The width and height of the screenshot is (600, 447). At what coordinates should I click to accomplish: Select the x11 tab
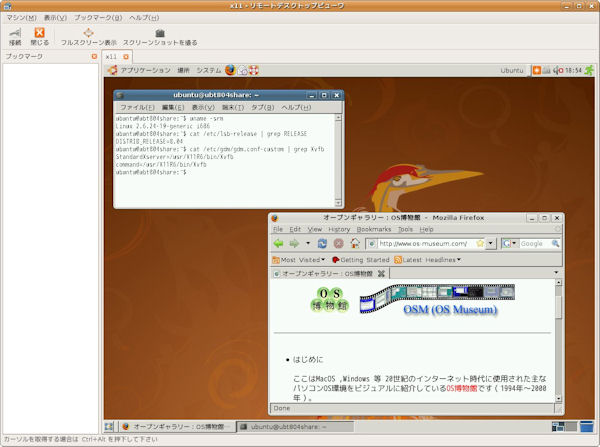(111, 57)
